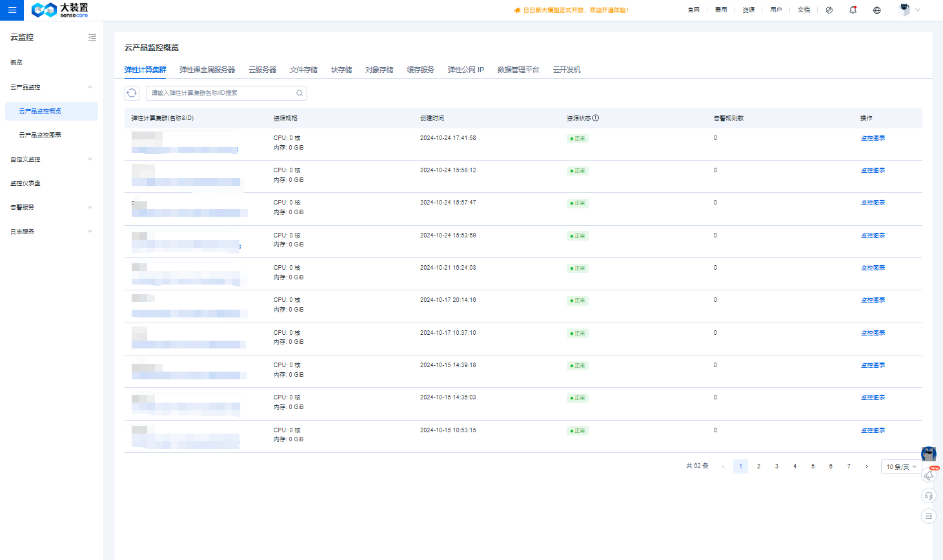Collapse the 云监控 sidebar panel
The width and height of the screenshot is (943, 560).
pyautogui.click(x=92, y=37)
